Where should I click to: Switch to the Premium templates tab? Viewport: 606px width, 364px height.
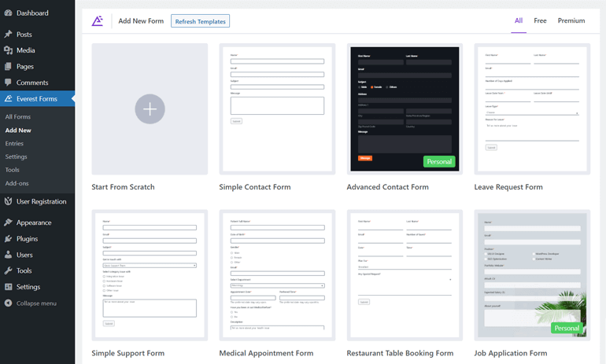pos(571,20)
